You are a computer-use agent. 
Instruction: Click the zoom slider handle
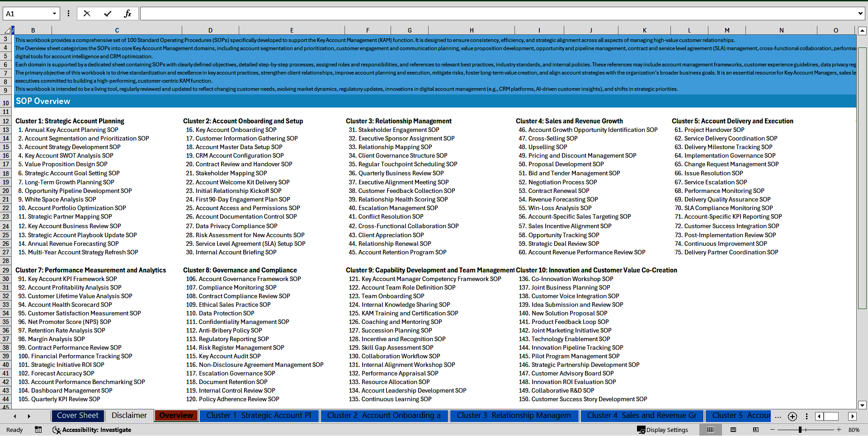(800, 430)
